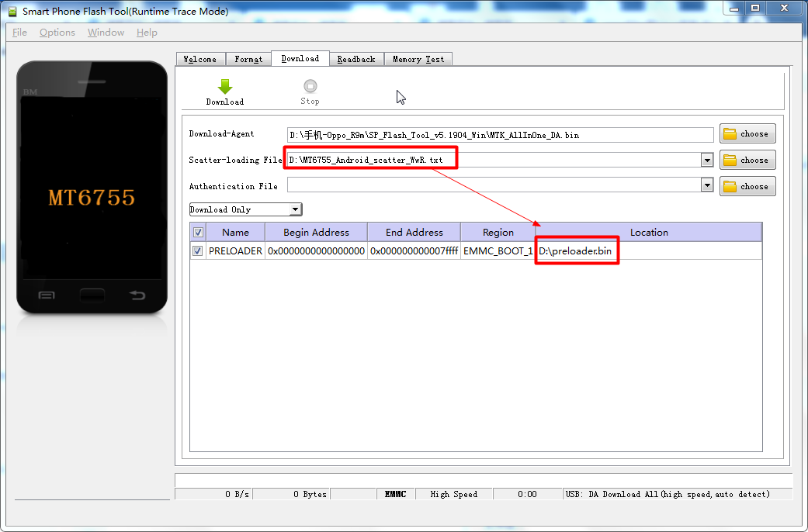
Task: Click the 0 Bytes status bar entry
Action: coord(291,495)
